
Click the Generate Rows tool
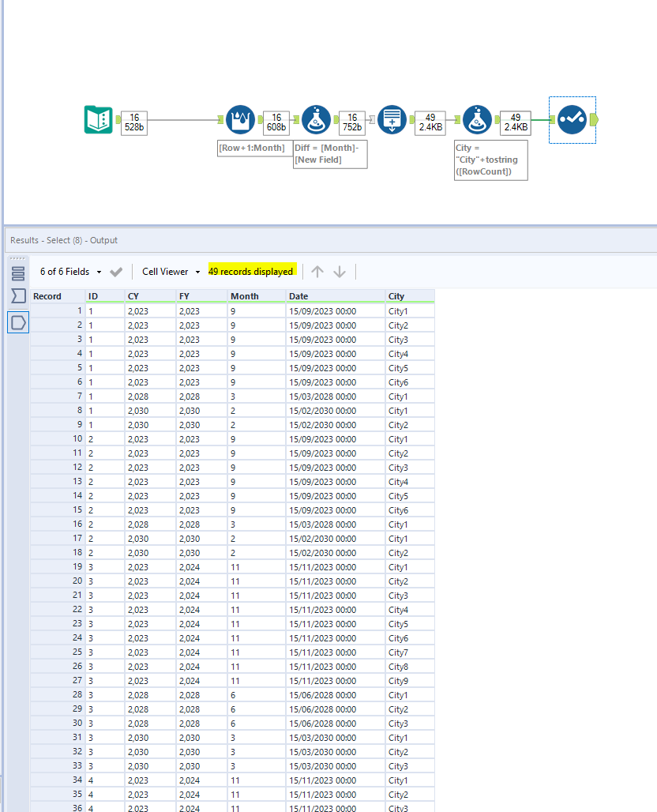[x=392, y=119]
